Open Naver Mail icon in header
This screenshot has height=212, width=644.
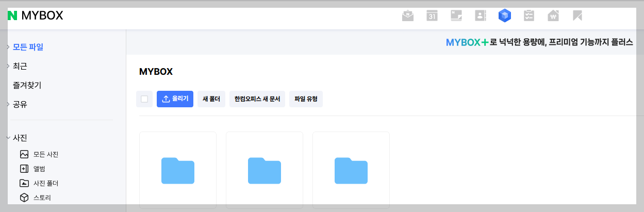coord(408,16)
